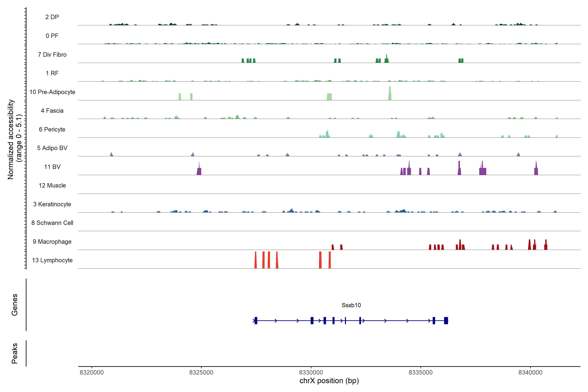
Task: Select the 3 Keratinocyte track label
Action: point(52,204)
